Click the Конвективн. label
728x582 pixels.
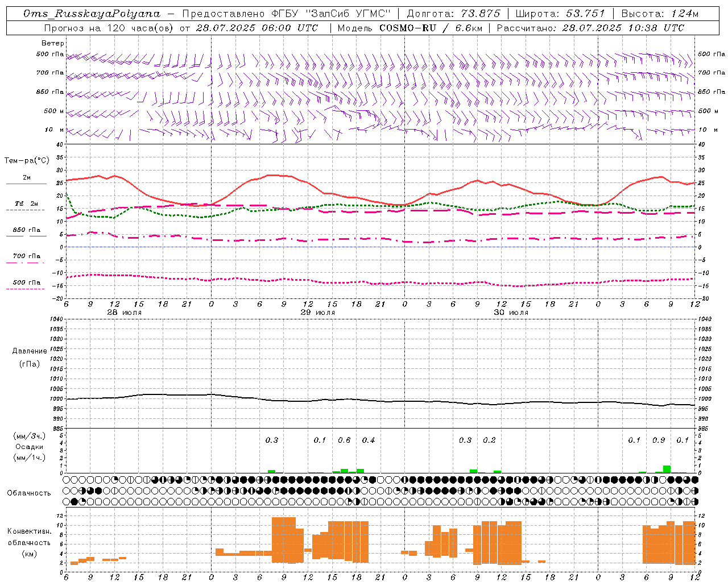point(29,531)
